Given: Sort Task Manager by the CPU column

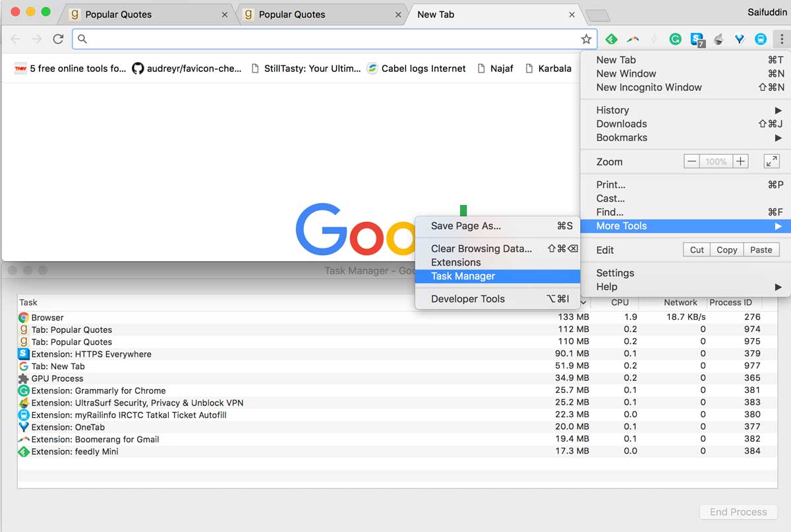Looking at the screenshot, I should tap(620, 303).
